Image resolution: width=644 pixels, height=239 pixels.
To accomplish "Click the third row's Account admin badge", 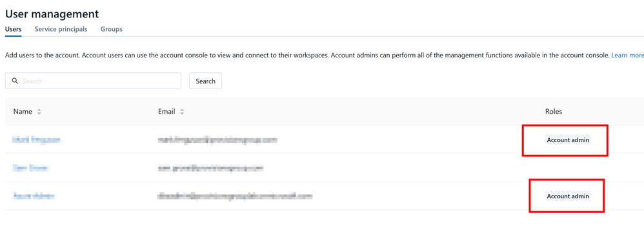I will coord(568,196).
